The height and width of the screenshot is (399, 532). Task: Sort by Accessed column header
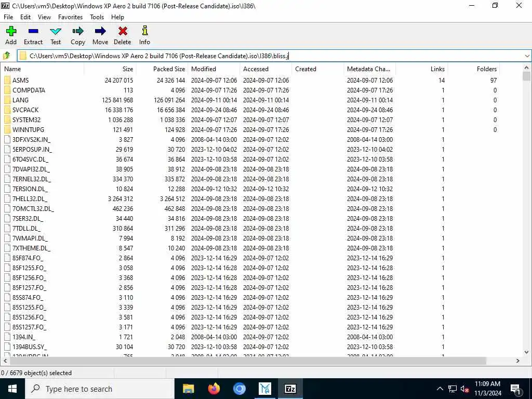coord(265,69)
